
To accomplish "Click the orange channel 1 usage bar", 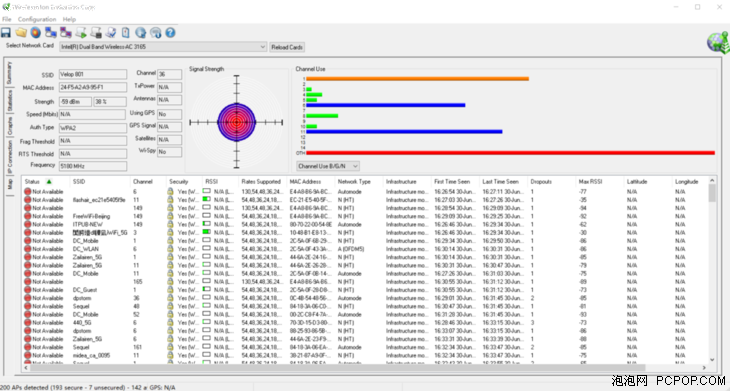I will click(417, 79).
